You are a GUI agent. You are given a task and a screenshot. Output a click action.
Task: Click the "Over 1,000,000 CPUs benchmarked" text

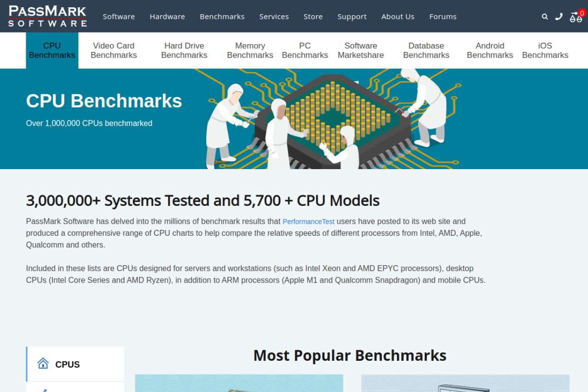tap(89, 123)
